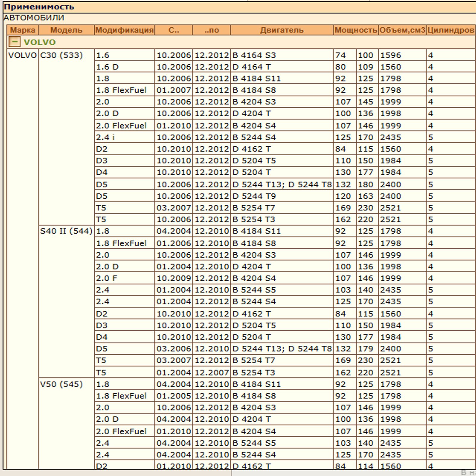Click the Двигатель column header
Image resolution: width=476 pixels, height=476 pixels.
pyautogui.click(x=282, y=30)
